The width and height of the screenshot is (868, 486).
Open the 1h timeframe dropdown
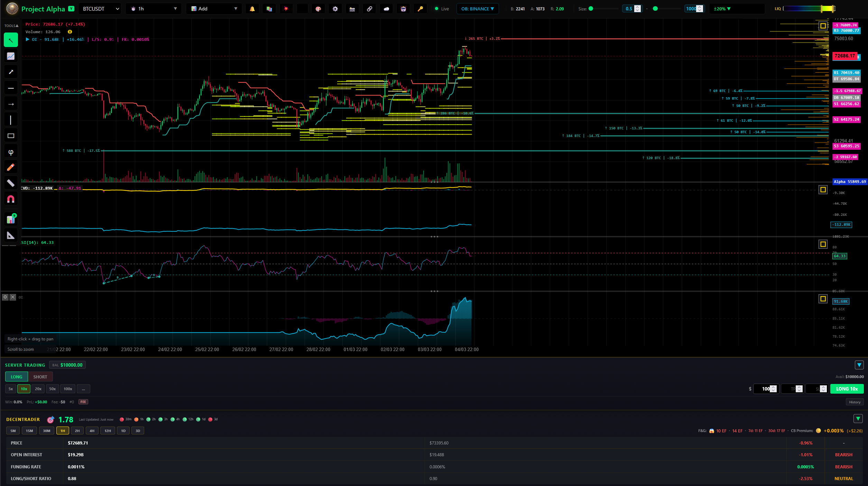tap(153, 9)
